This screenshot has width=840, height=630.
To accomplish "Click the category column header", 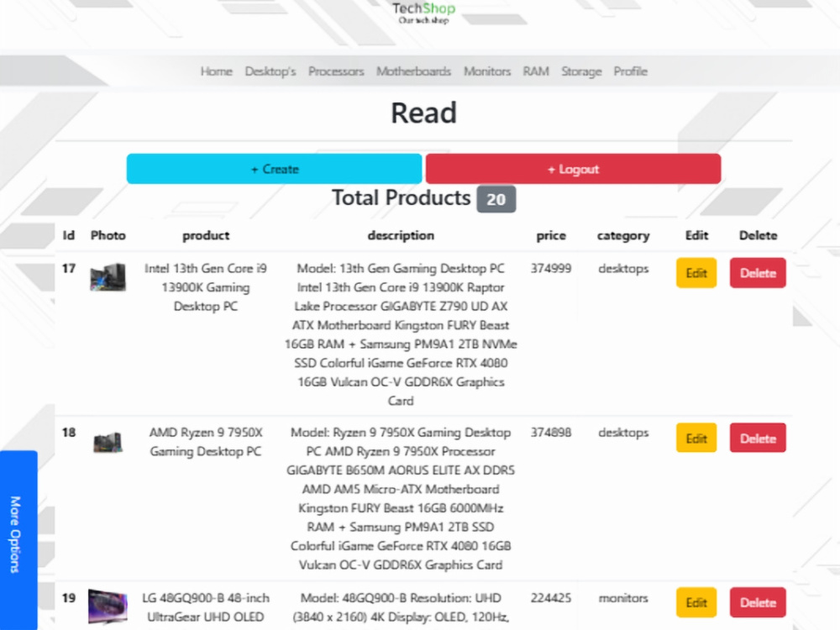I will (x=623, y=236).
